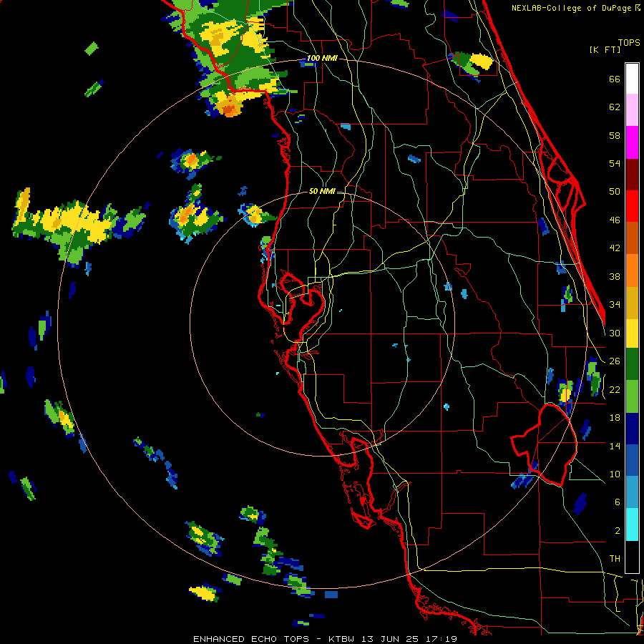Click the orange 38 K FT legend swatch
Screen dimensions: 644x644
pyautogui.click(x=632, y=270)
